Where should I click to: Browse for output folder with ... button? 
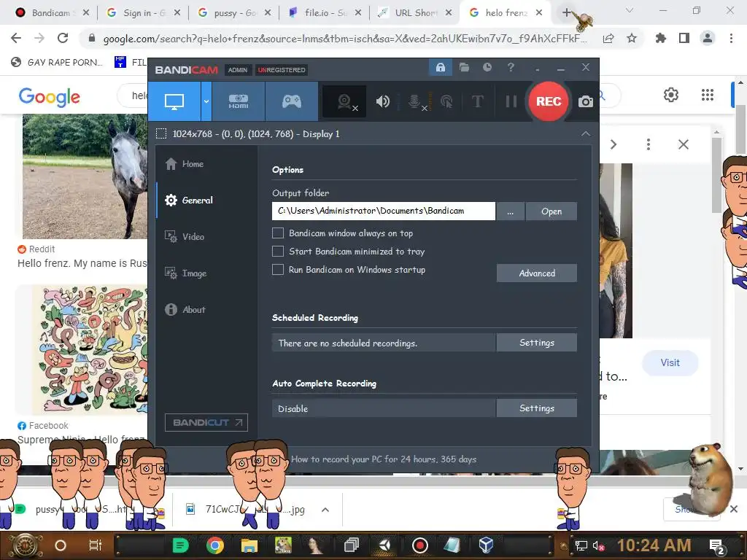click(x=510, y=211)
